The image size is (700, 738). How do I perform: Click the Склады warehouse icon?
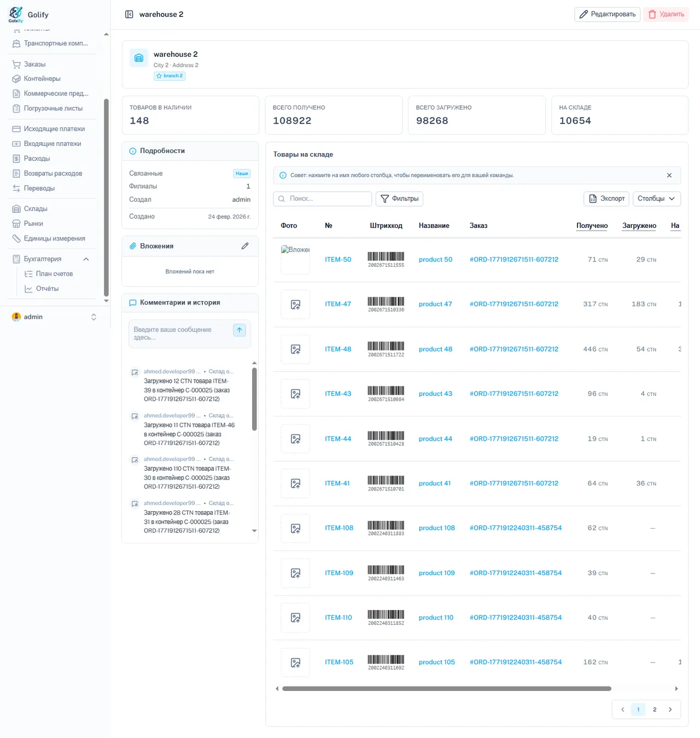click(16, 209)
